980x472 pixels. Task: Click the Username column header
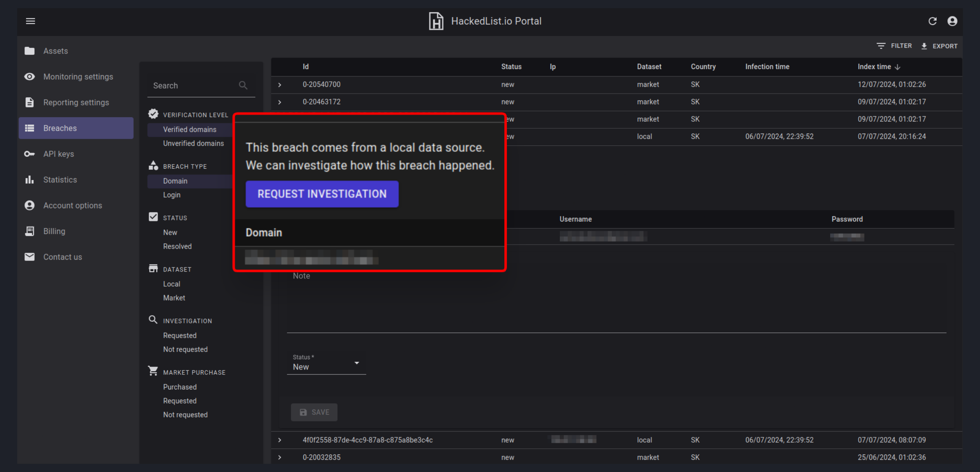click(x=575, y=219)
